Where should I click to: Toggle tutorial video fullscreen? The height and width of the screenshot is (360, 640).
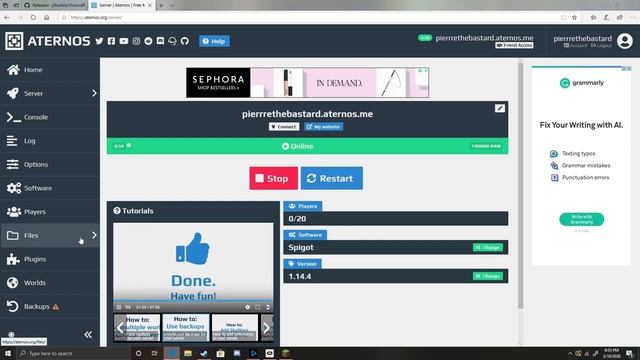[258, 307]
